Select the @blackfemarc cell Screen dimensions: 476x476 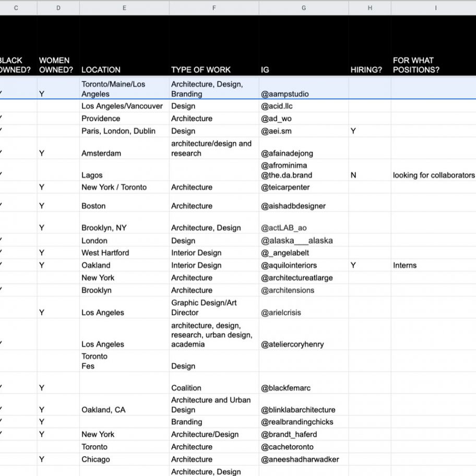304,383
